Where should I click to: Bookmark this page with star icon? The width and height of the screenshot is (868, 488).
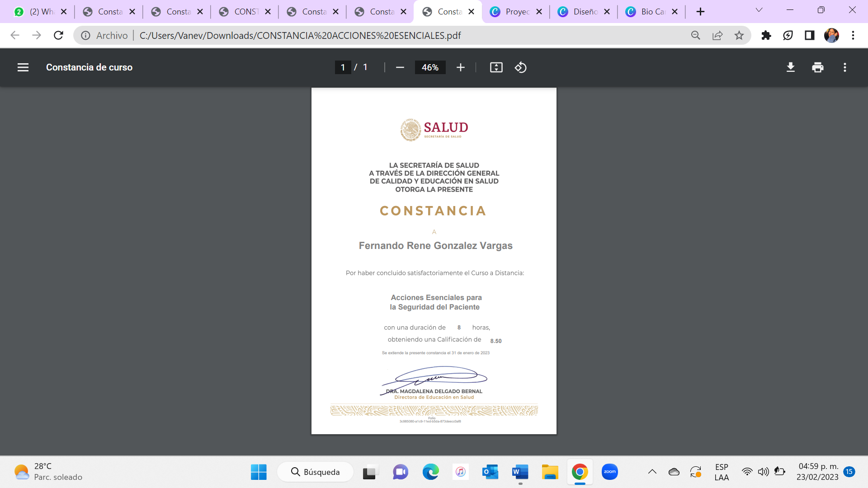tap(739, 35)
